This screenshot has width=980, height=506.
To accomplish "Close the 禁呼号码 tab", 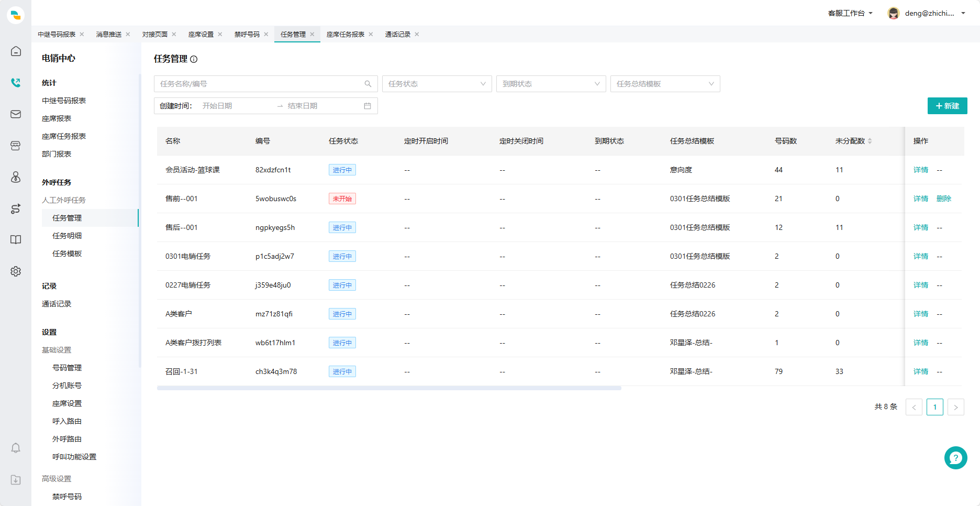I will click(266, 34).
